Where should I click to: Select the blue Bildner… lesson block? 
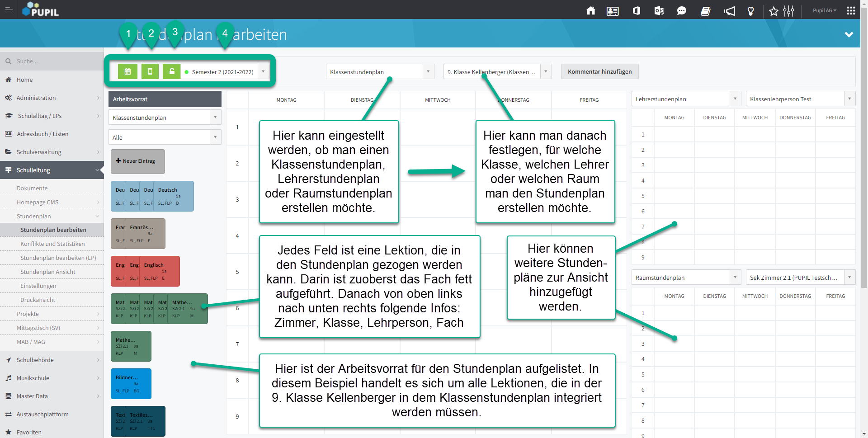(x=131, y=384)
